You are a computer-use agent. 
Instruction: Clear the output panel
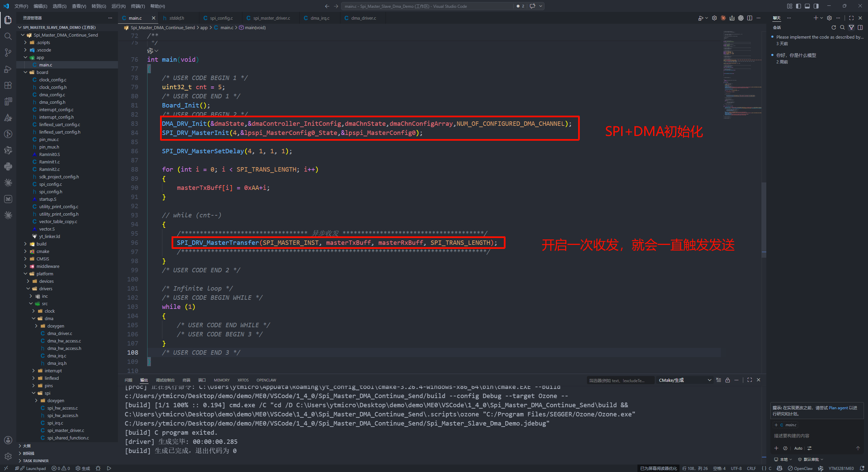pyautogui.click(x=718, y=380)
